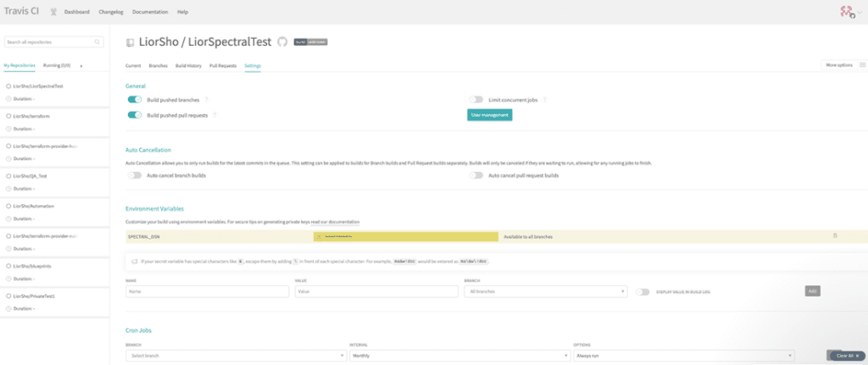Switch to the Branches tab
868x365 pixels.
tap(159, 65)
